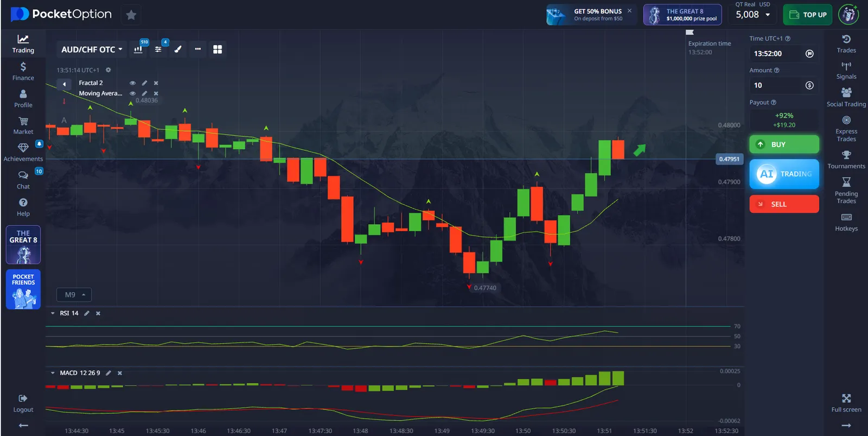This screenshot has height=436, width=868.
Task: Click the Amount input field
Action: tap(776, 85)
